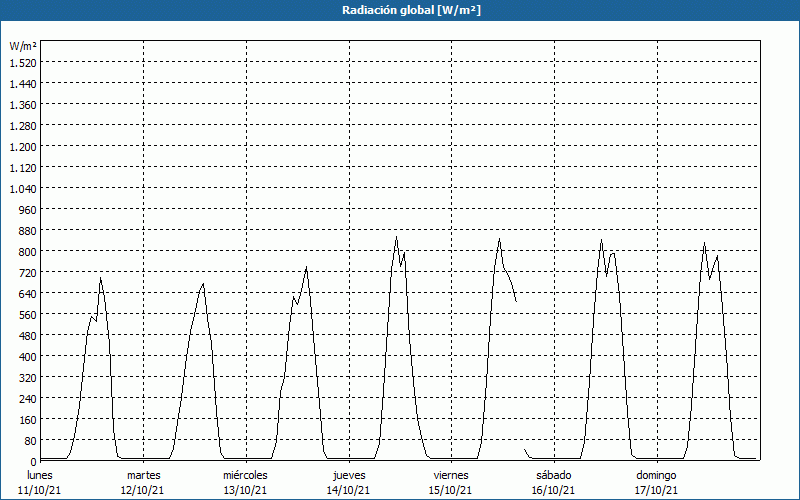Click the date label 17/10/21
The image size is (800, 500).
(x=656, y=490)
